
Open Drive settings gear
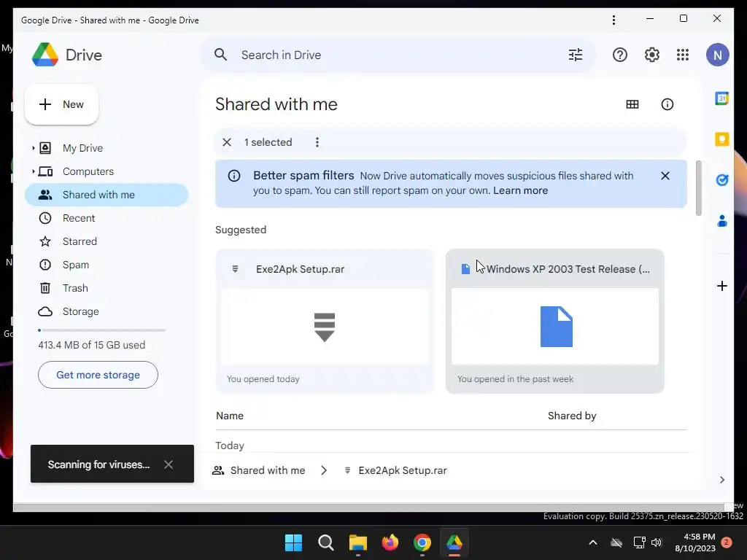651,55
